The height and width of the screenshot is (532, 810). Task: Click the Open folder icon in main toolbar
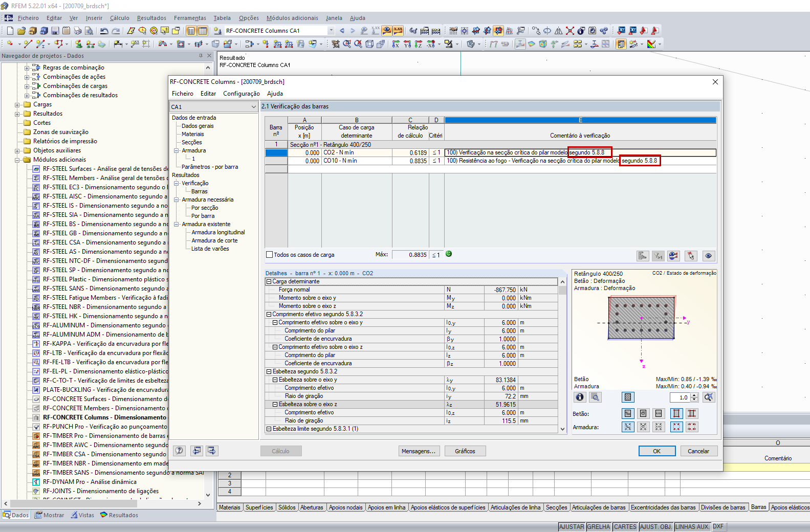[21, 31]
